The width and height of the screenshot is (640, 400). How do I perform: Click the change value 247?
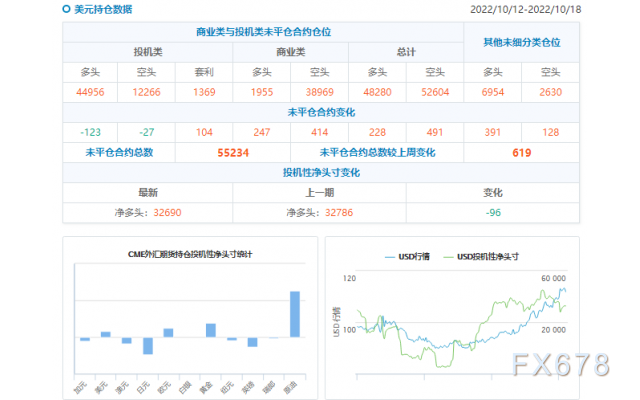(x=262, y=132)
